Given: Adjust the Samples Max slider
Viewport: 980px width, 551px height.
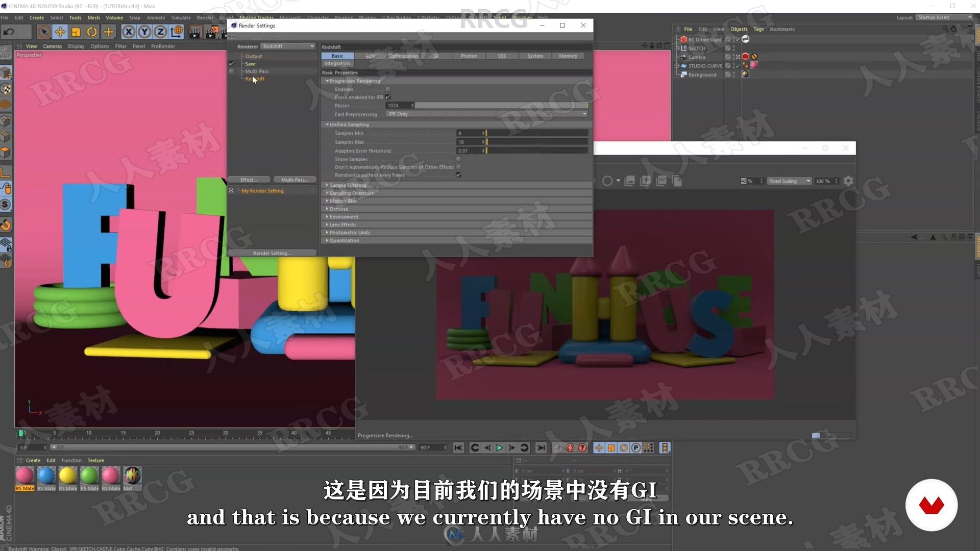Looking at the screenshot, I should pyautogui.click(x=537, y=142).
